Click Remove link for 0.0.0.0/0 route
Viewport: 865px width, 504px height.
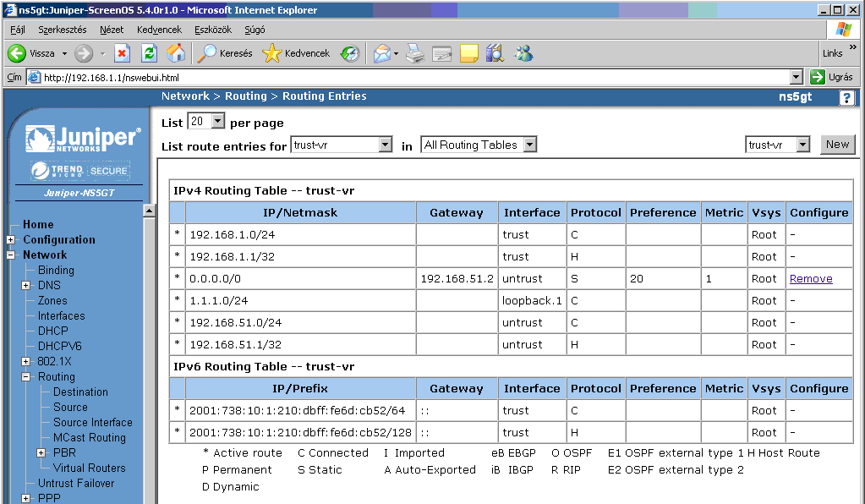tap(810, 279)
